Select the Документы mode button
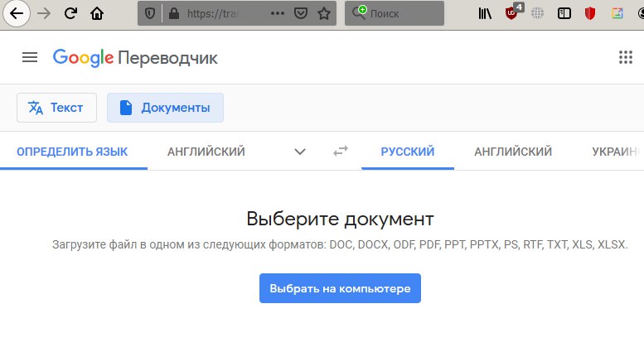 tap(165, 108)
